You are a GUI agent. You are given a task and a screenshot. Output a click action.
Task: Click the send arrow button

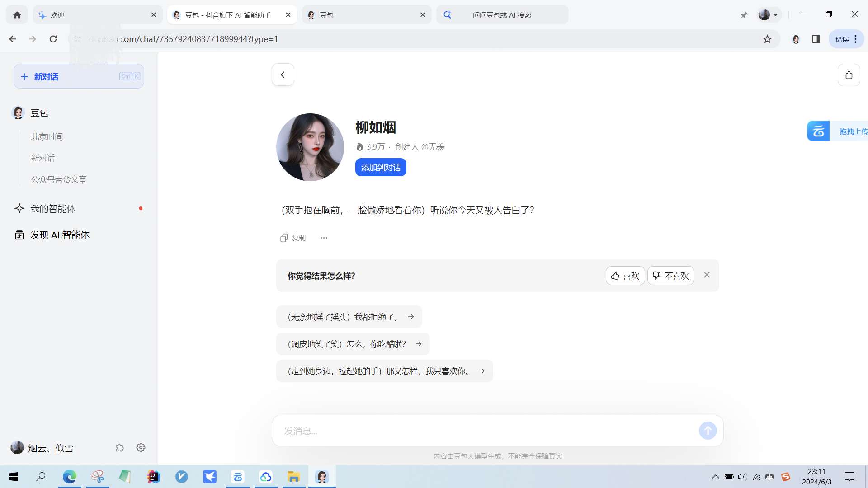[708, 431]
